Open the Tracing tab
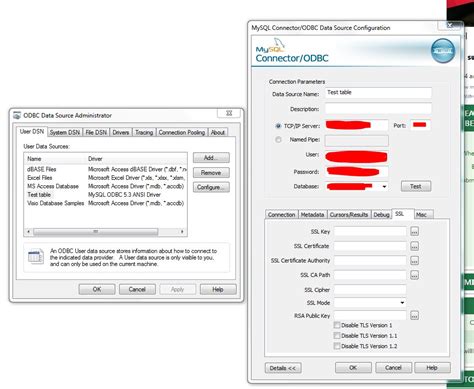Image resolution: width=474 pixels, height=389 pixels. 144,133
